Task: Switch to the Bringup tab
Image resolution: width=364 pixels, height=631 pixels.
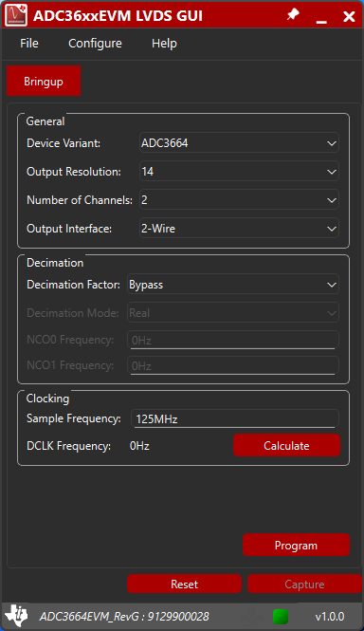Action: [44, 82]
